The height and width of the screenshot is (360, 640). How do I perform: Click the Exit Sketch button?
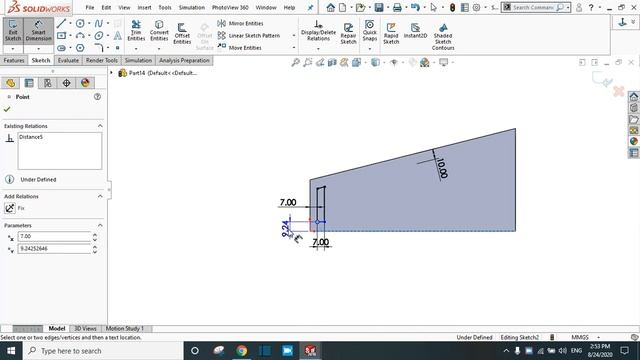(x=13, y=31)
